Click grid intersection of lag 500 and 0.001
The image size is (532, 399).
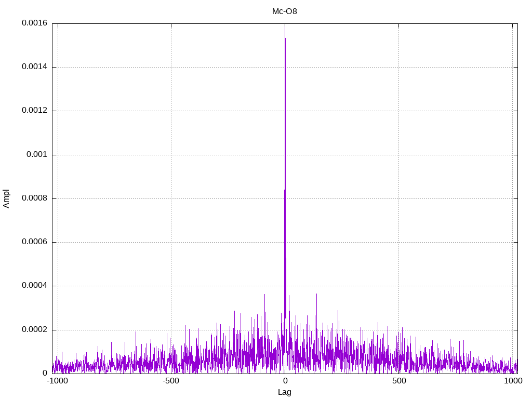click(x=398, y=155)
